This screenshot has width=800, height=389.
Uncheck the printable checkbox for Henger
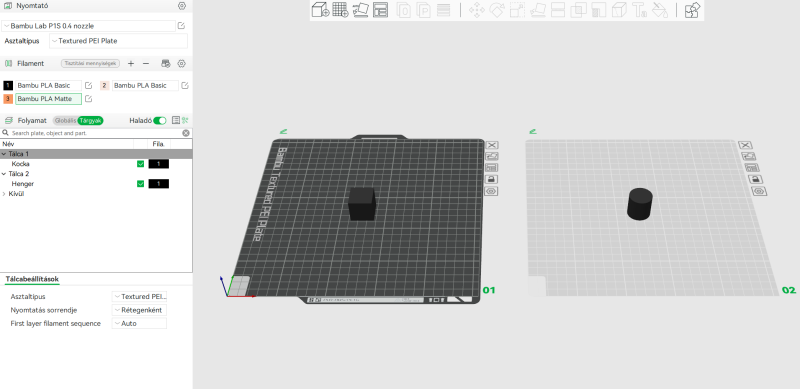point(140,184)
